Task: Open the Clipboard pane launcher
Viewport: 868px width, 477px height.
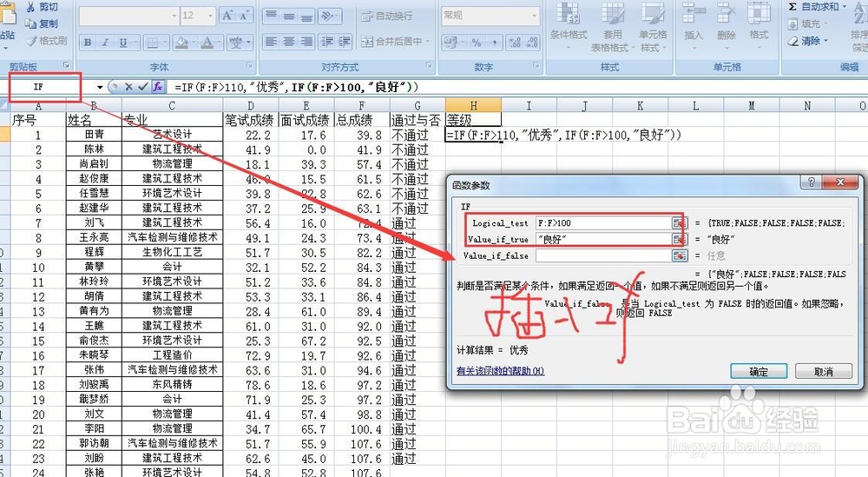Action: [67, 65]
